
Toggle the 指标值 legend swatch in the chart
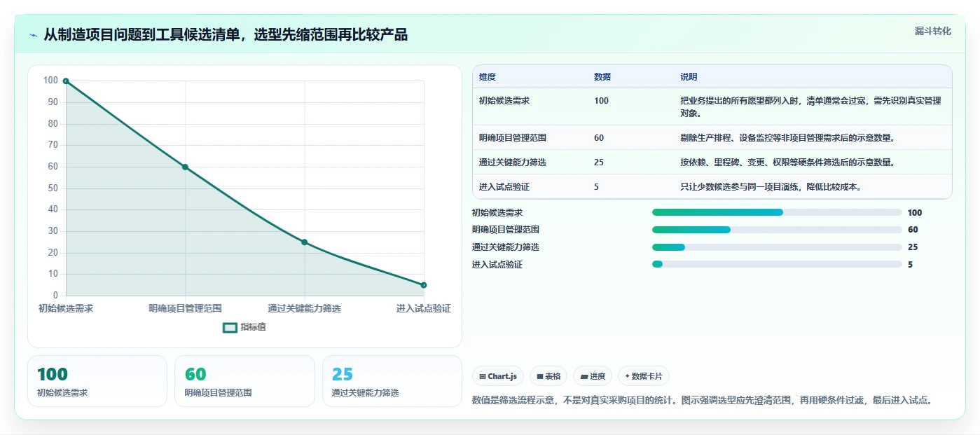(x=230, y=327)
